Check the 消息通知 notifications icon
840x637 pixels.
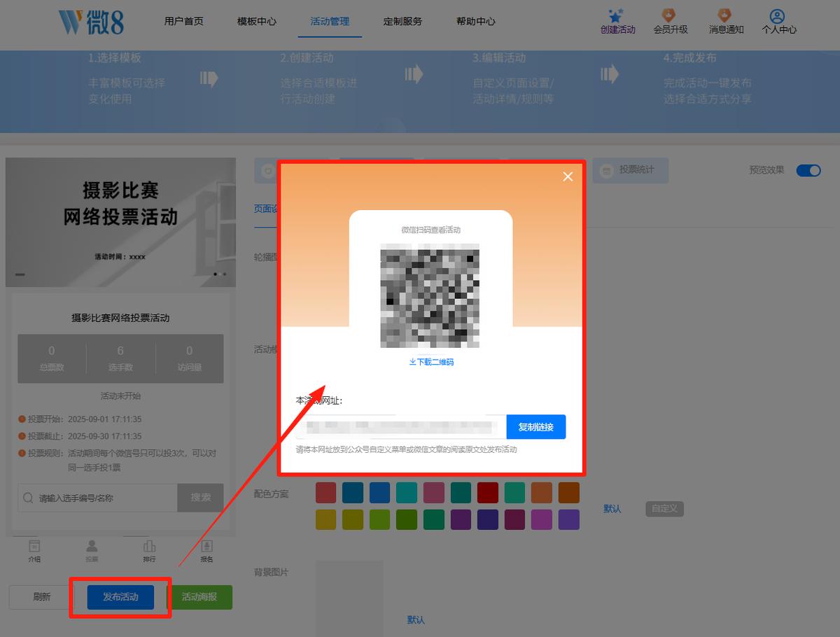click(x=724, y=15)
